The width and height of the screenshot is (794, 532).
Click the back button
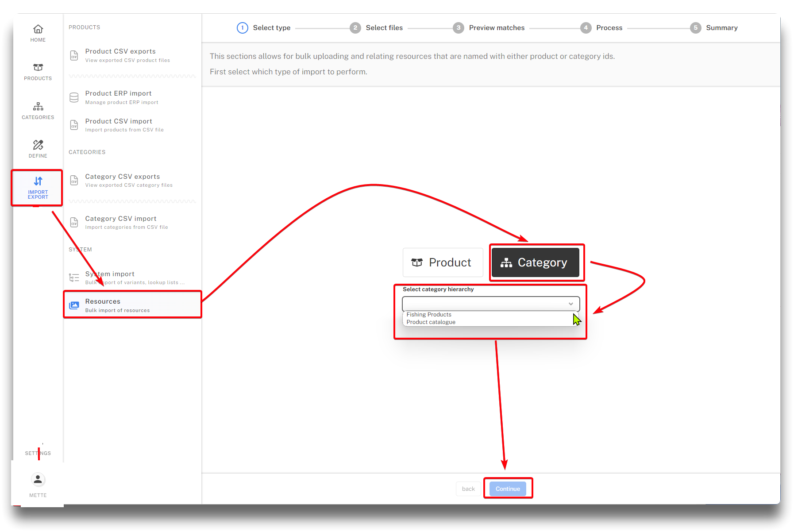468,489
